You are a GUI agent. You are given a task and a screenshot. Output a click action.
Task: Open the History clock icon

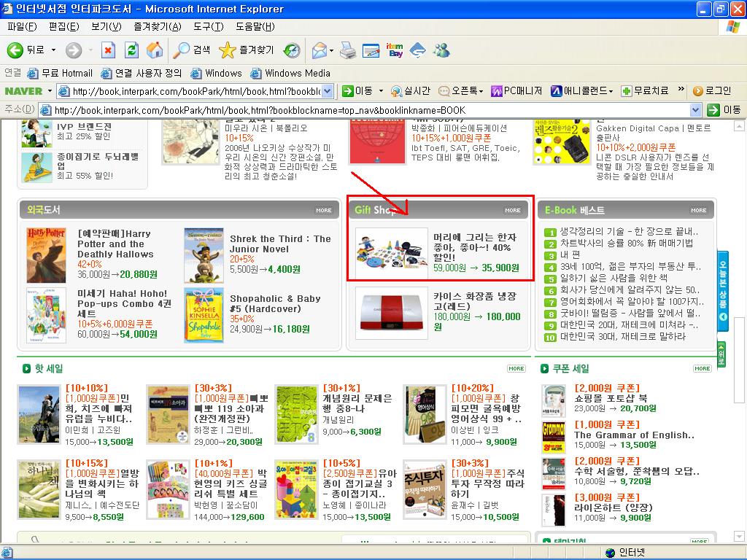(x=292, y=50)
